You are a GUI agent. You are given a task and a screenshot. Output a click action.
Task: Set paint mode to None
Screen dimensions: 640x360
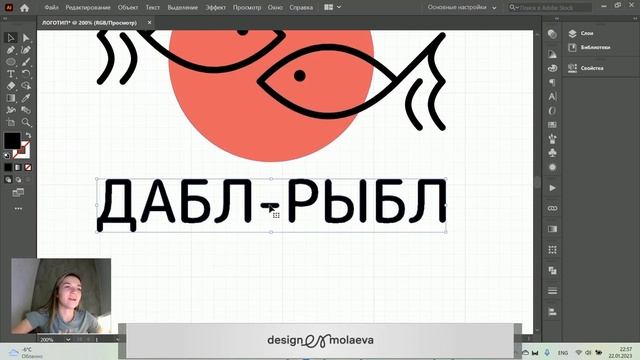(28, 167)
